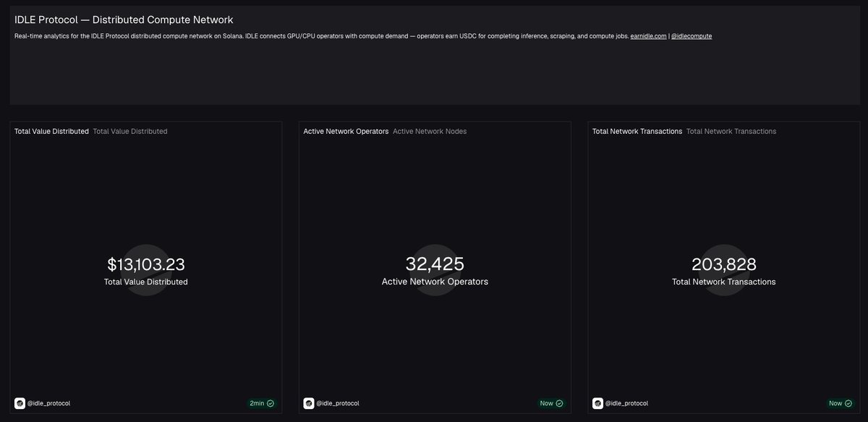Click the Active Network Operators label under the count
The height and width of the screenshot is (422, 868).
(435, 282)
